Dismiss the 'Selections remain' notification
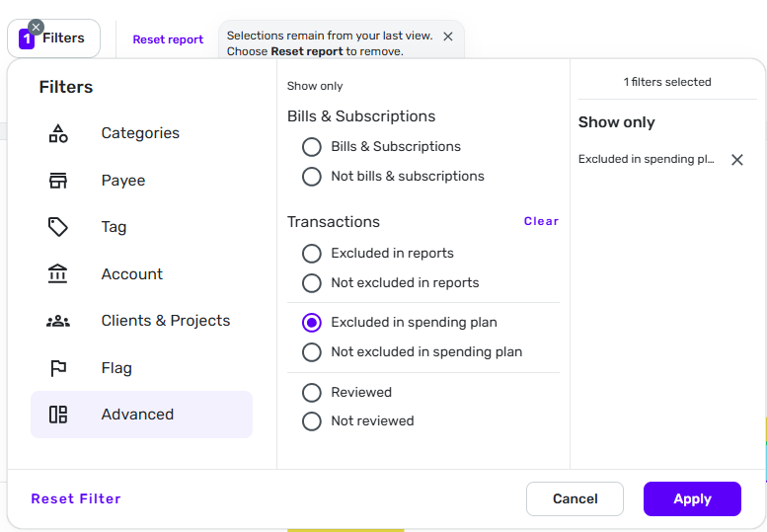767x532 pixels. click(447, 37)
